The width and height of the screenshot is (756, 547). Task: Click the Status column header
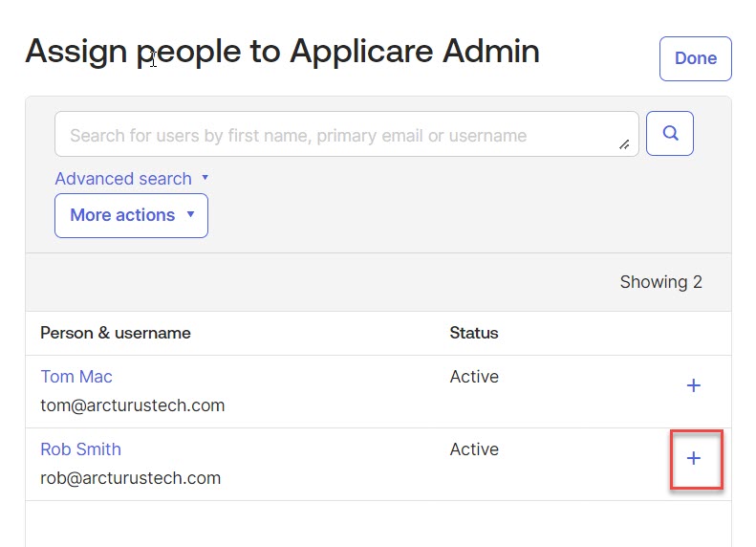click(x=474, y=333)
